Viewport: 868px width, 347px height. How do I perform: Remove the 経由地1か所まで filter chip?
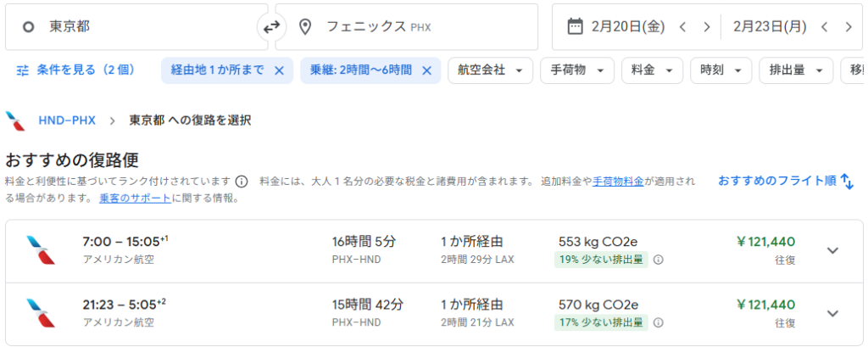point(279,70)
